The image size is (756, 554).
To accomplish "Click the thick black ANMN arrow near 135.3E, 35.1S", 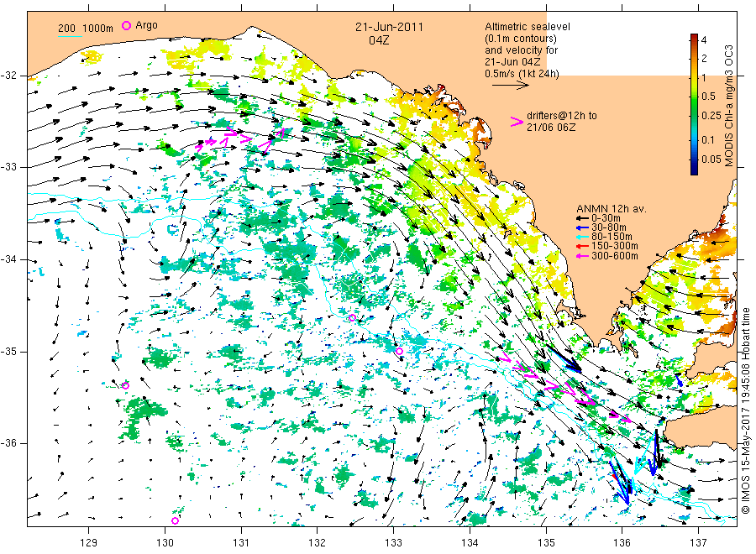I will [564, 358].
